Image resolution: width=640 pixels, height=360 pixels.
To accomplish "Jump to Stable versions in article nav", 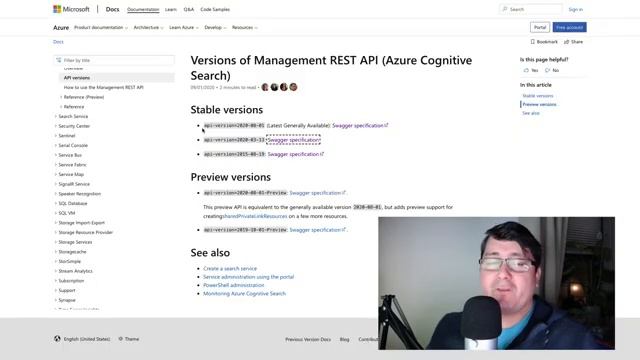I will pyautogui.click(x=538, y=96).
